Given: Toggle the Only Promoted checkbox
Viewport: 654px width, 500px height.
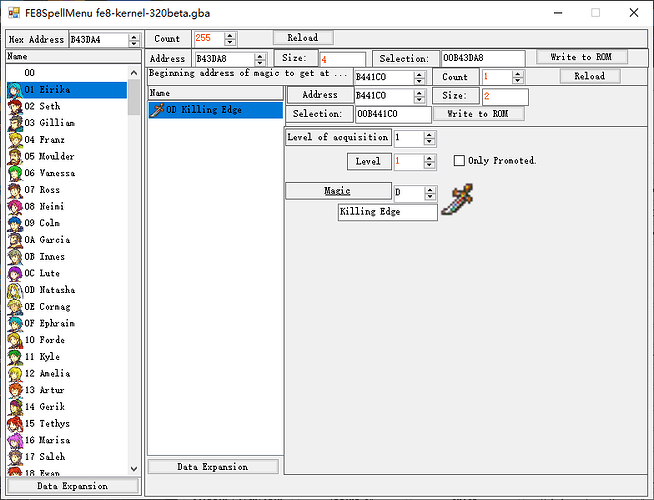Looking at the screenshot, I should coord(459,161).
